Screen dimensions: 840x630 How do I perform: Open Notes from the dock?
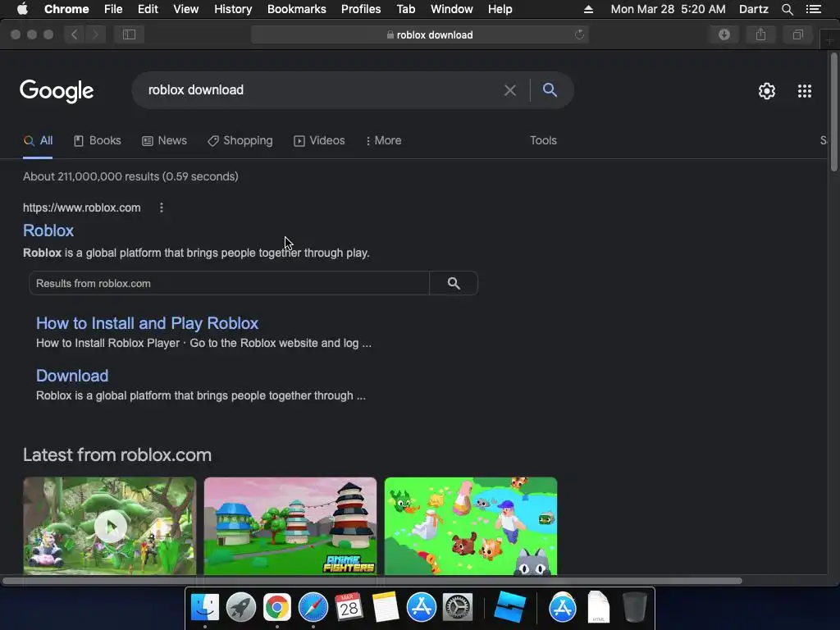coord(386,608)
